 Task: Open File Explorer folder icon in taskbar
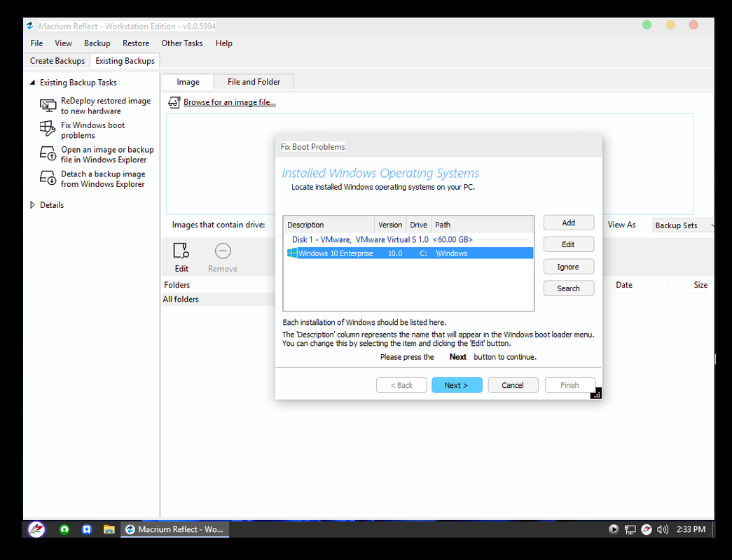click(109, 529)
